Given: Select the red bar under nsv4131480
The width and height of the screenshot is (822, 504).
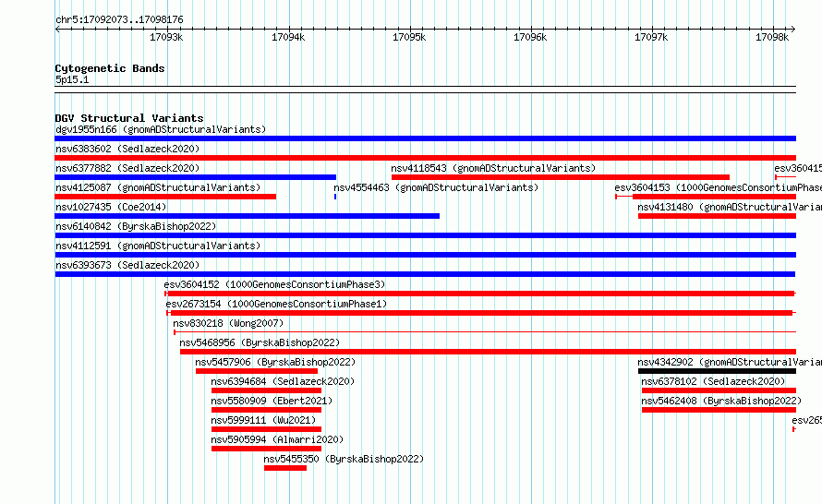Looking at the screenshot, I should click(x=717, y=216).
